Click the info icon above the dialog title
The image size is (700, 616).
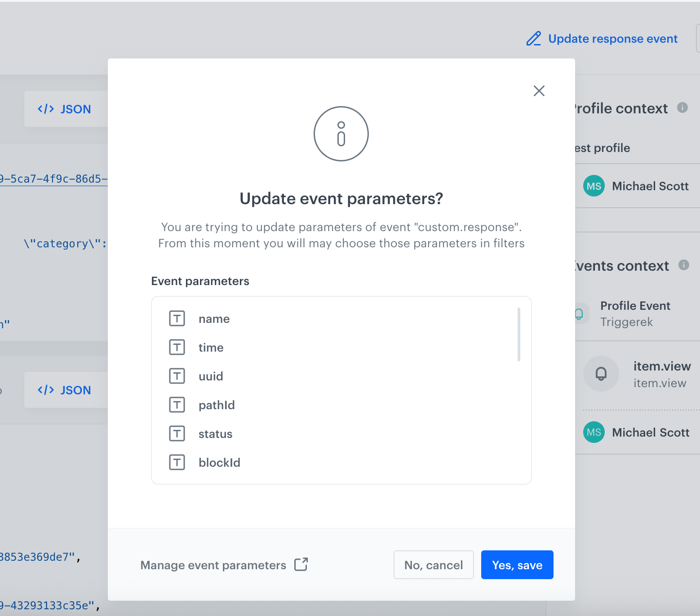coord(341,134)
